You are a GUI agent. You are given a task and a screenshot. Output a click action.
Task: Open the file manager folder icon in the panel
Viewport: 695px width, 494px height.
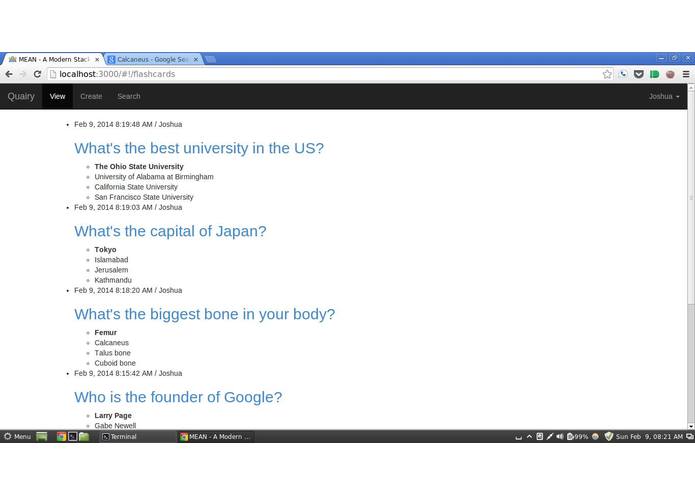84,436
